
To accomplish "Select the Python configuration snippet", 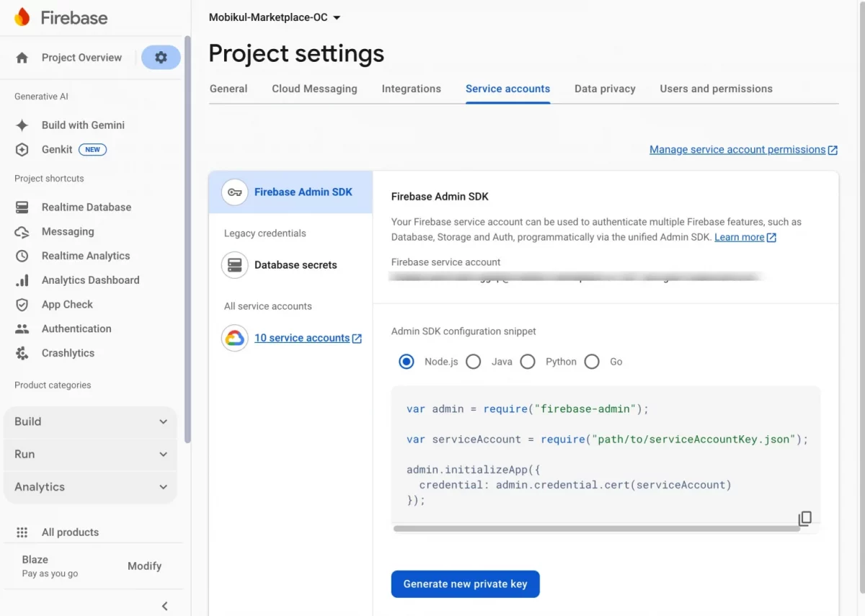I will pos(528,362).
